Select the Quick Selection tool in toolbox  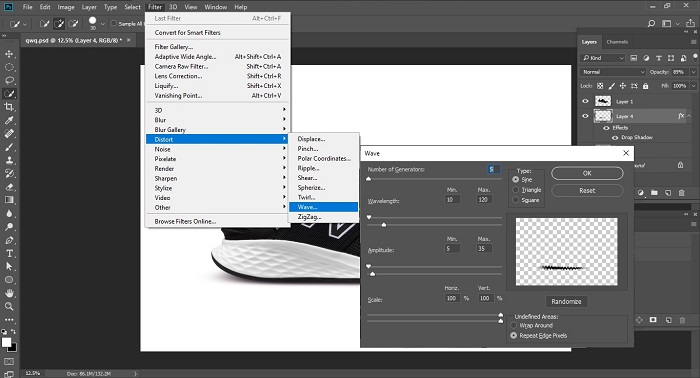click(x=9, y=94)
